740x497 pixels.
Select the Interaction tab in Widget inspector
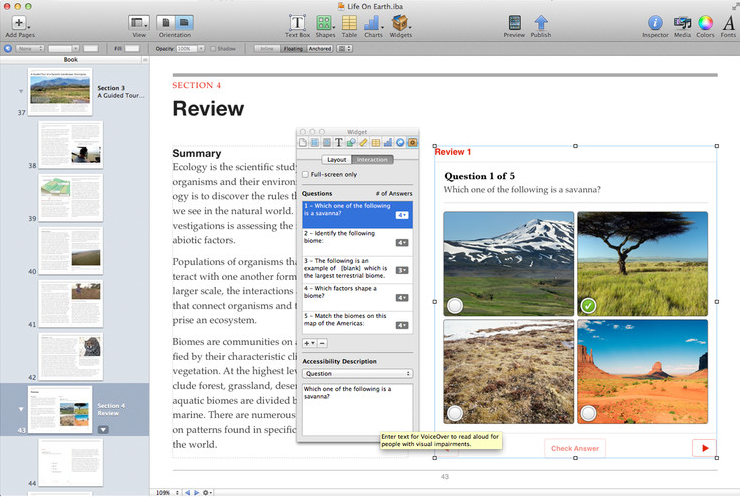[372, 159]
